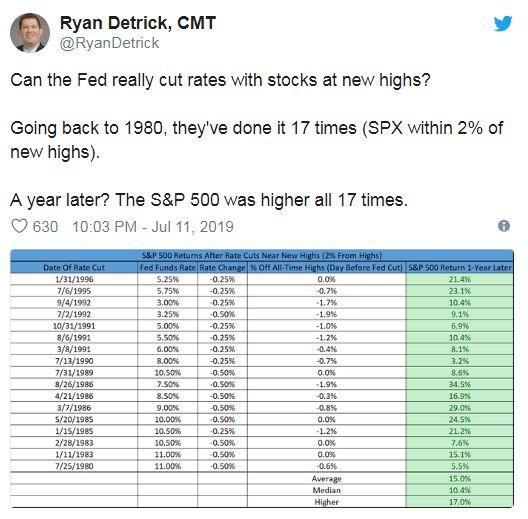Visit the @RyanDetrick handle
The image size is (528, 519).
click(x=109, y=43)
